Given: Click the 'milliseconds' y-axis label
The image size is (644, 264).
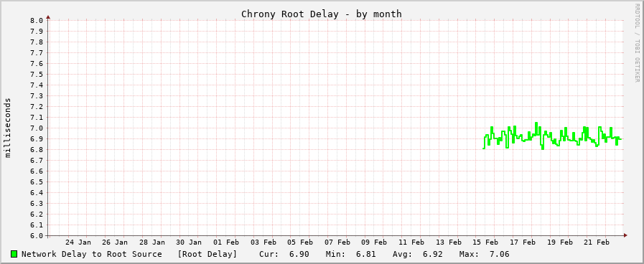Looking at the screenshot, I should pyautogui.click(x=8, y=128).
